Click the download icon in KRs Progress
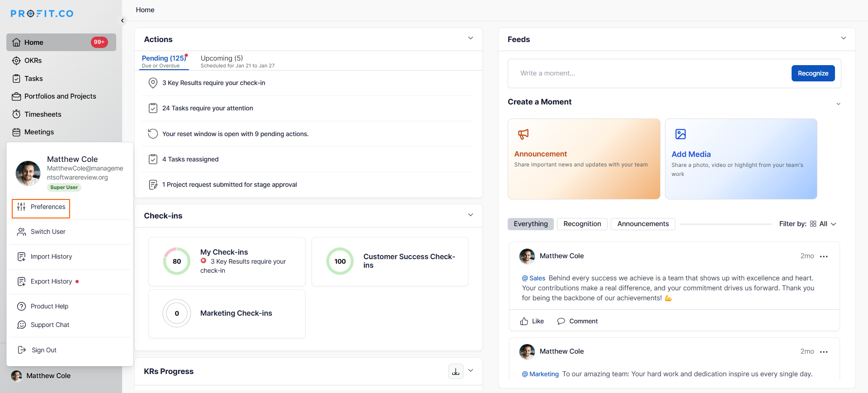The width and height of the screenshot is (868, 393). (456, 371)
